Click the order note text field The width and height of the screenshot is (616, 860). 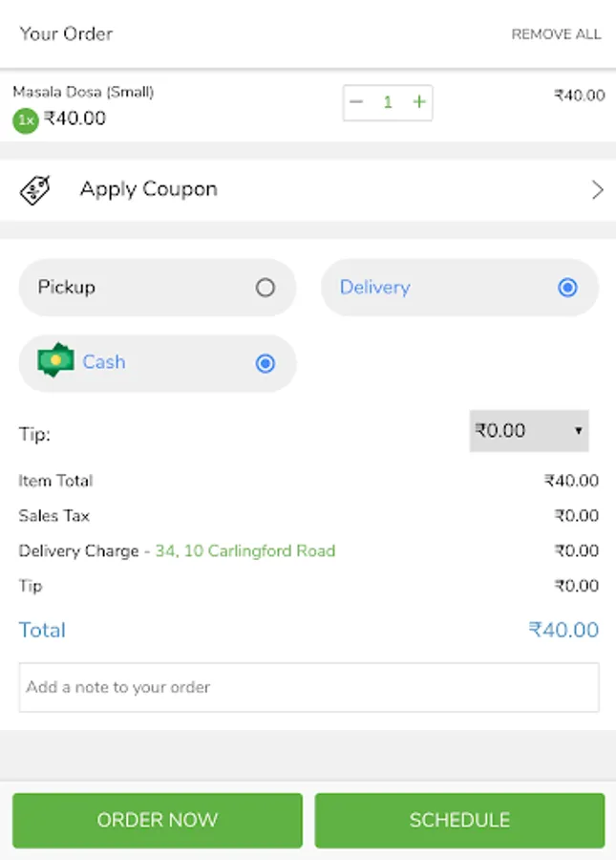tap(308, 687)
